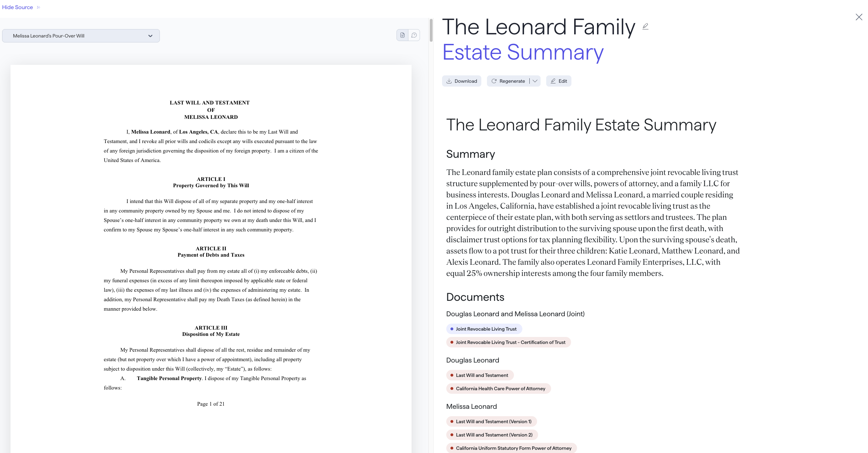Screen dimensions: 868x453
Task: Edit the estate summary content
Action: (558, 81)
